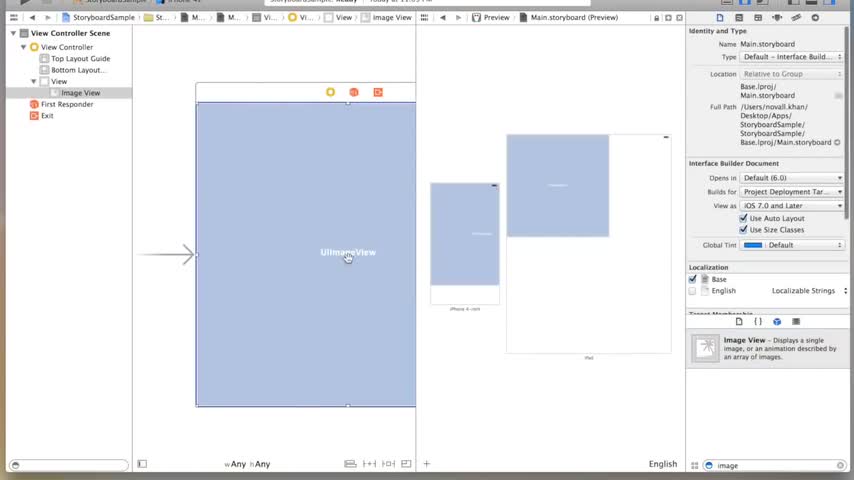Screen dimensions: 854x480
Task: Click the iPhone 4-inch preview
Action: (x=465, y=244)
